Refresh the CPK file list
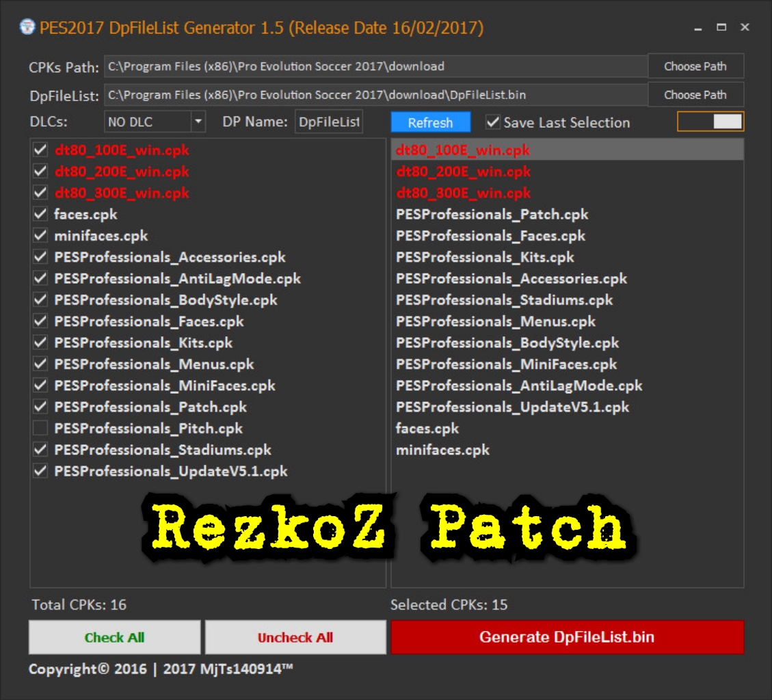 (430, 122)
